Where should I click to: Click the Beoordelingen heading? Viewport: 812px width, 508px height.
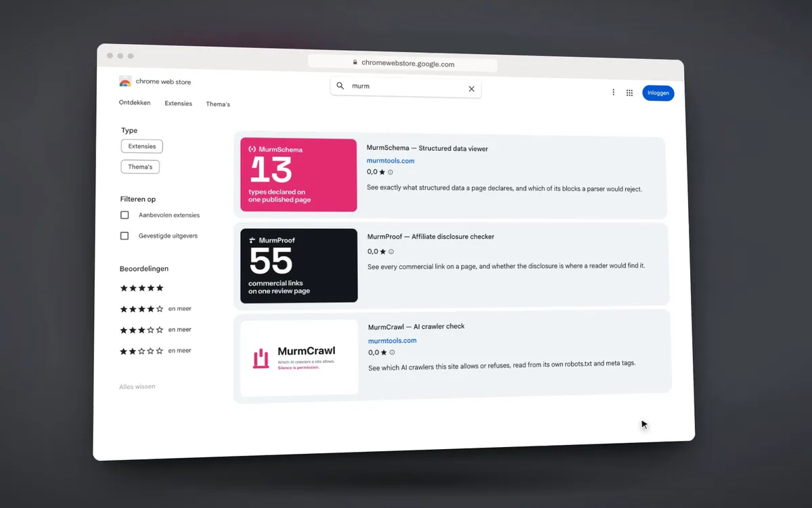[144, 269]
